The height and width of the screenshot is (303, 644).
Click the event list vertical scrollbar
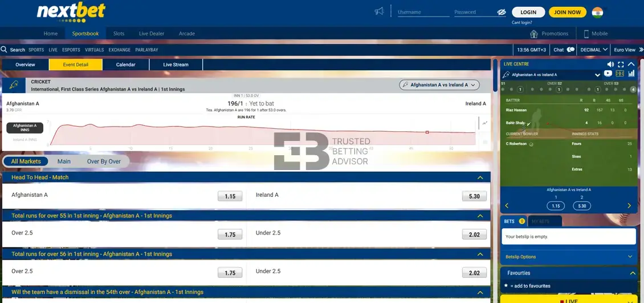pyautogui.click(x=495, y=76)
